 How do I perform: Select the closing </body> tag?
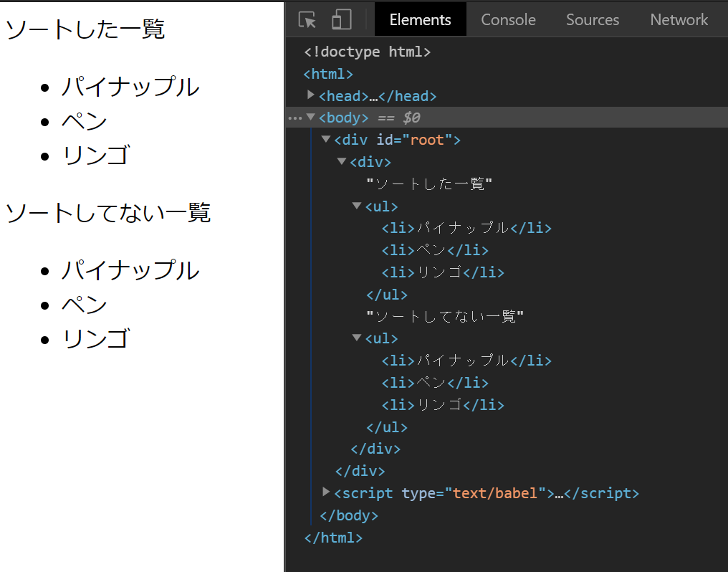pyautogui.click(x=349, y=515)
